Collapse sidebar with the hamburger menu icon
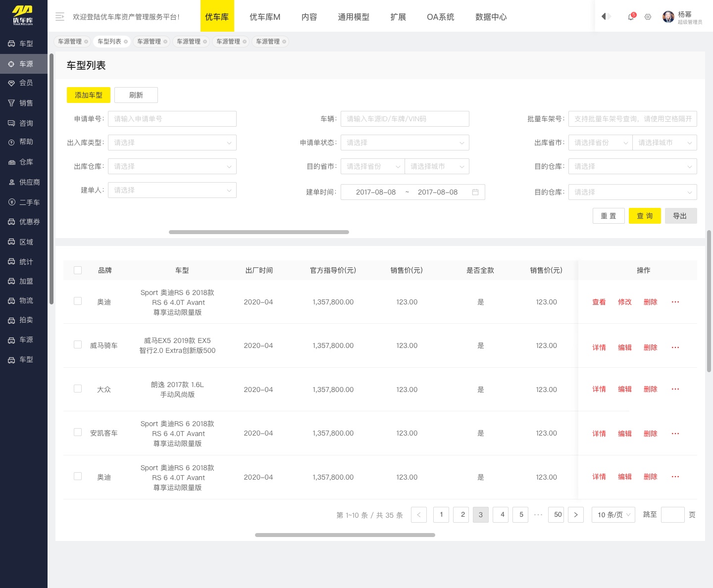Viewport: 713px width, 588px height. click(x=60, y=17)
